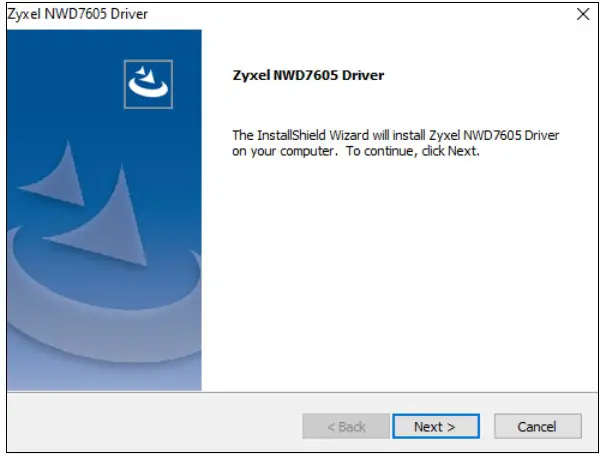Click the InstallShield logo icon

(148, 84)
